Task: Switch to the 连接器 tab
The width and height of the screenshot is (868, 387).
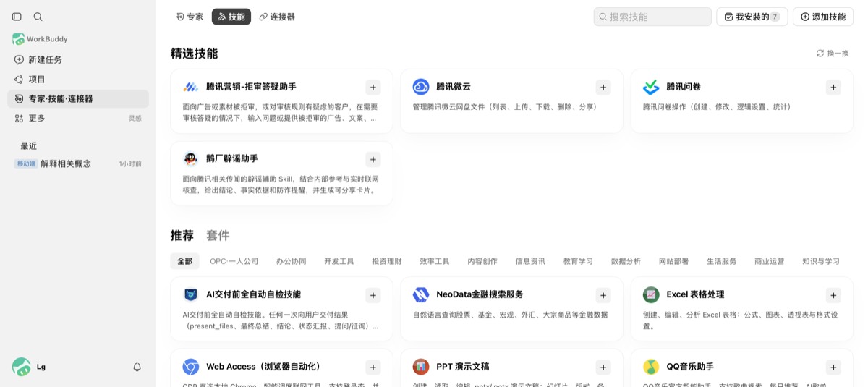Action: pos(277,17)
